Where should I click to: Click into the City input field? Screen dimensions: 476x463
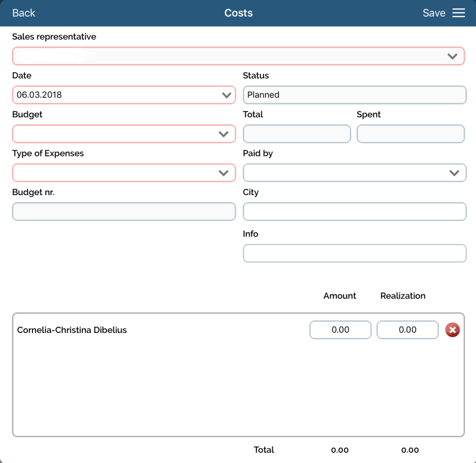354,212
